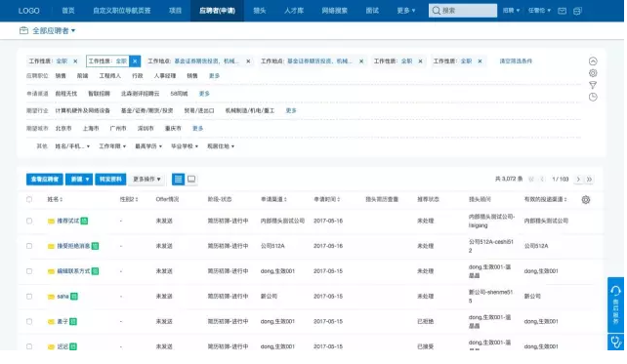Select checkbox of the 编辑联系方式 row
This screenshot has height=364, width=627.
[x=29, y=272]
